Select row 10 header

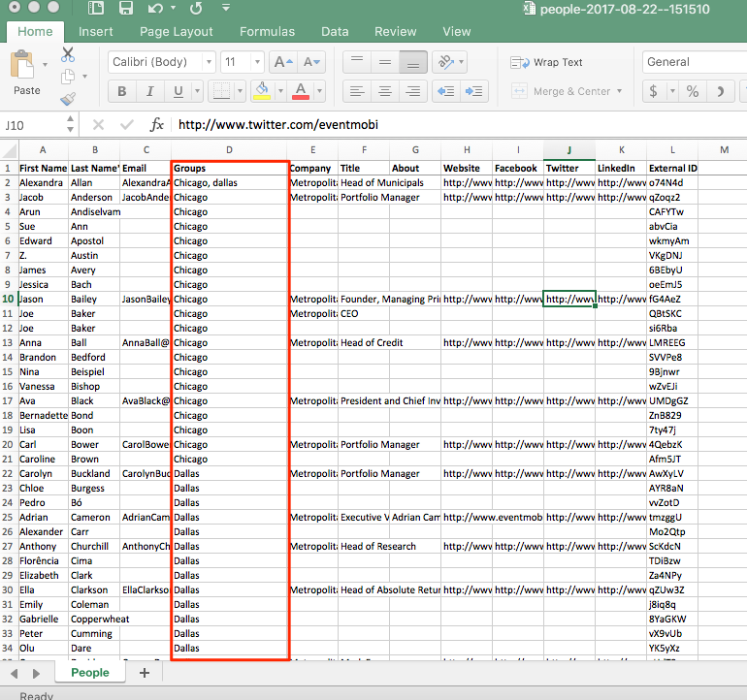click(8, 299)
